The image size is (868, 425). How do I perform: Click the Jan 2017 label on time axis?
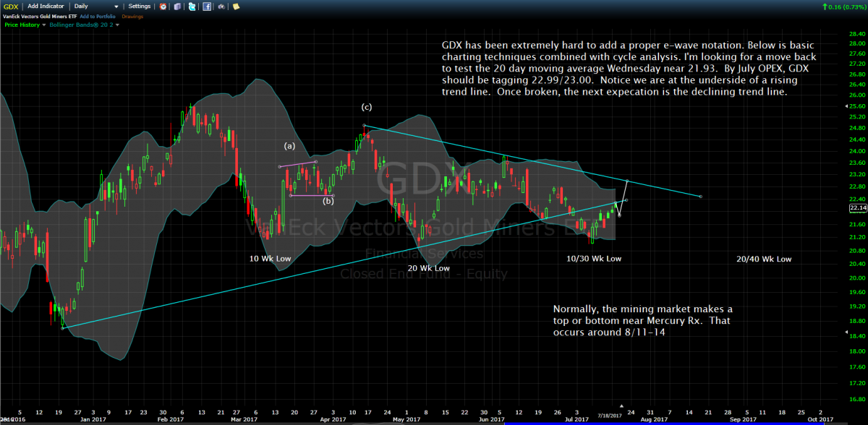pos(93,418)
